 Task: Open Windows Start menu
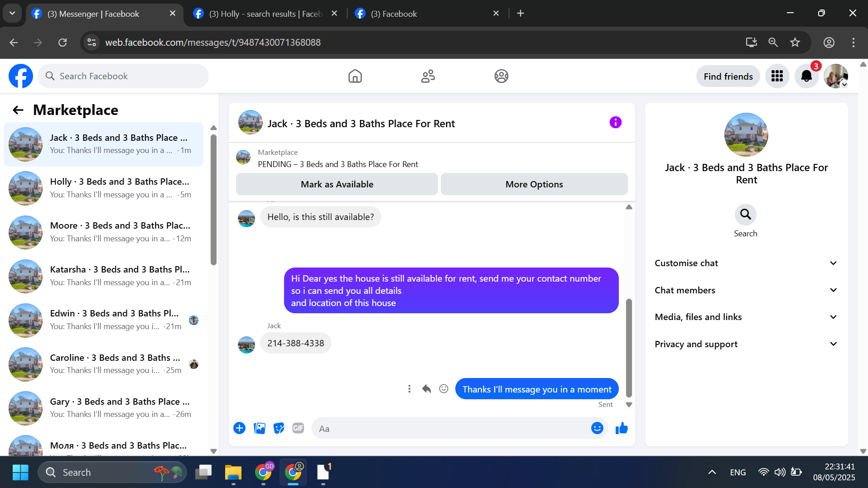(x=20, y=472)
